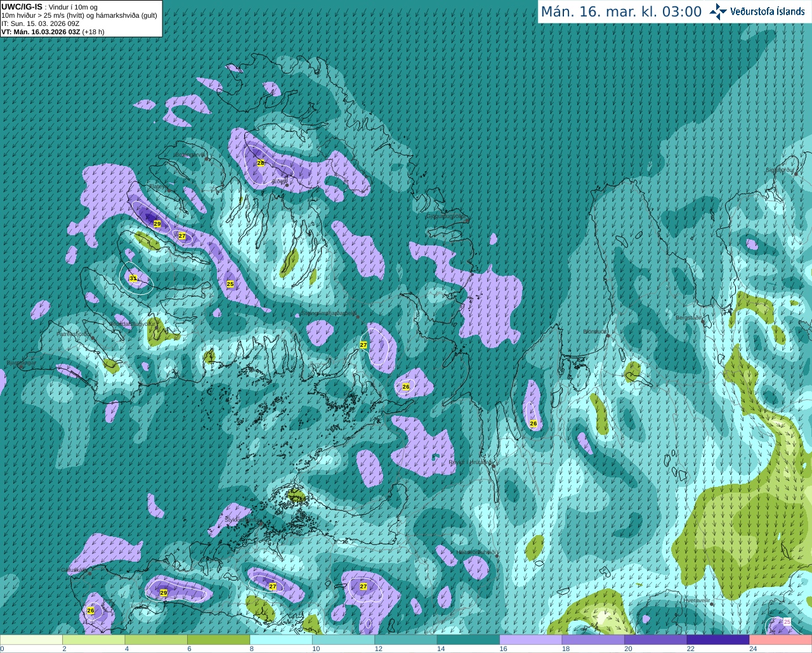Pick the 14–16 m/s dark teal legend swatch
This screenshot has width=812, height=653.
tap(468, 640)
